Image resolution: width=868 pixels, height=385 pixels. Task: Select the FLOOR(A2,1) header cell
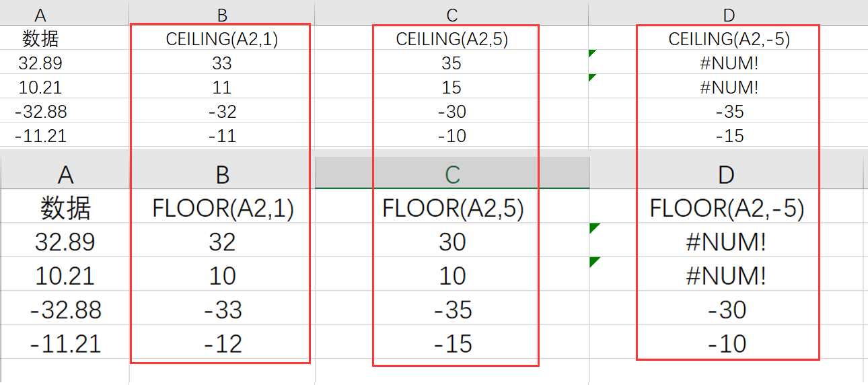(x=223, y=209)
